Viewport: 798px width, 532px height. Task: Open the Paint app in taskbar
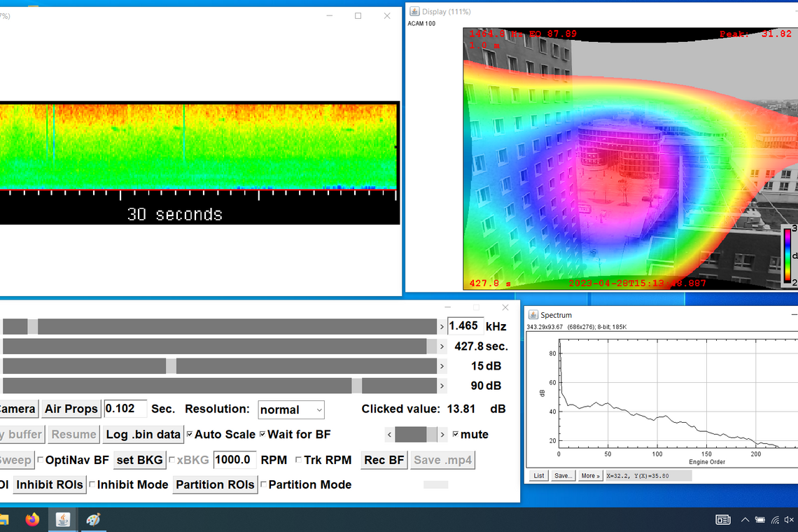click(93, 519)
